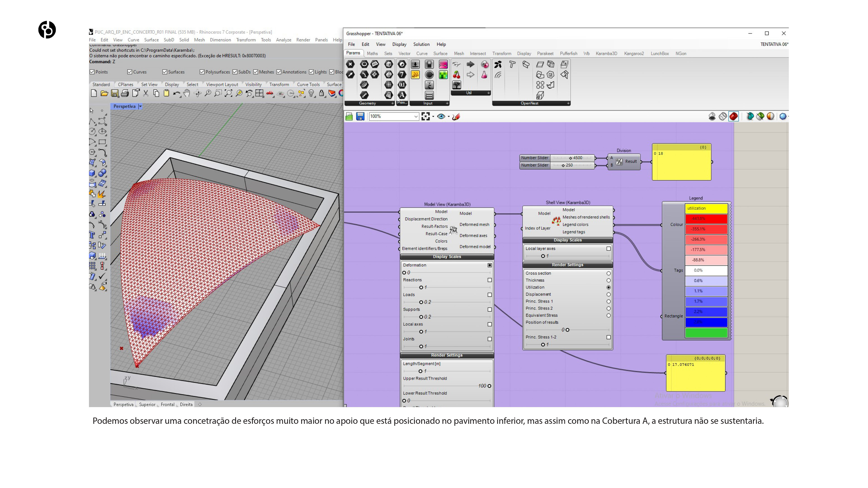Image resolution: width=868 pixels, height=488 pixels.
Task: Open the Perspetiva viewport dropdown arrow
Action: click(141, 106)
